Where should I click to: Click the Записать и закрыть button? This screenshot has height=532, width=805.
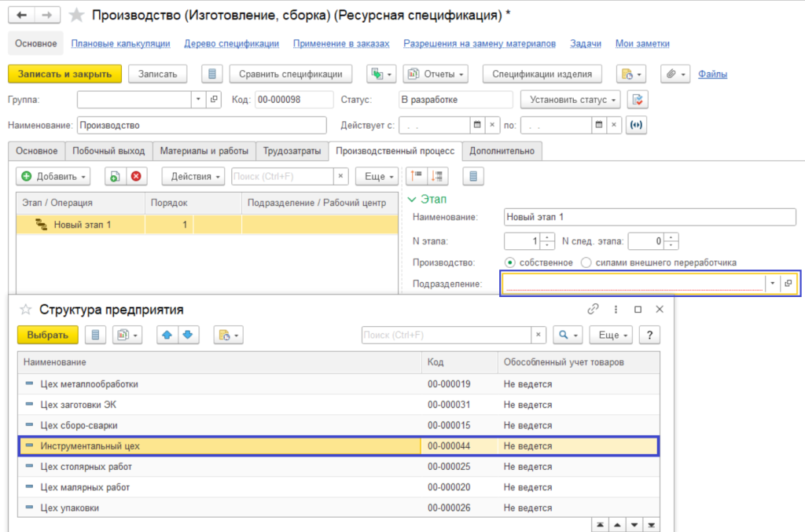[x=64, y=74]
